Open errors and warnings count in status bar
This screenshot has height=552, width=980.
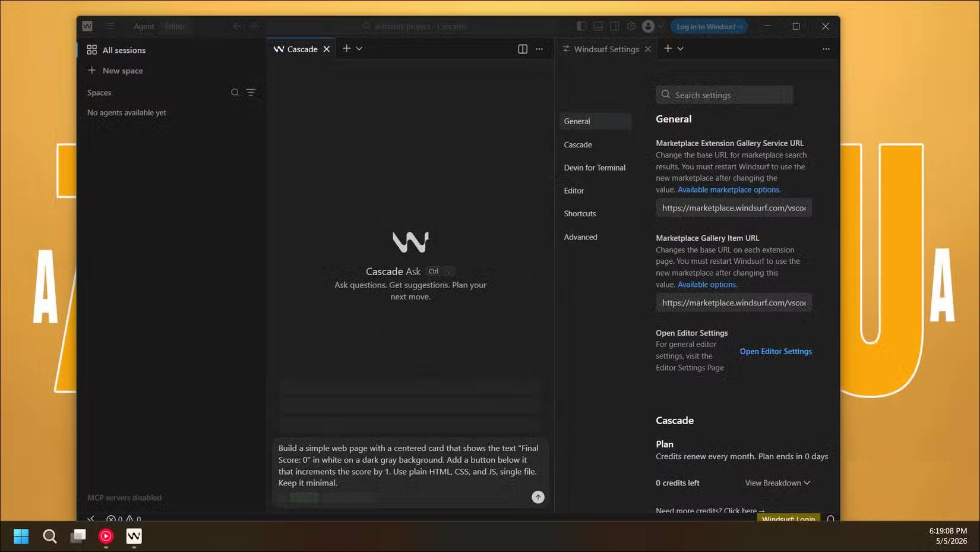[x=124, y=519]
